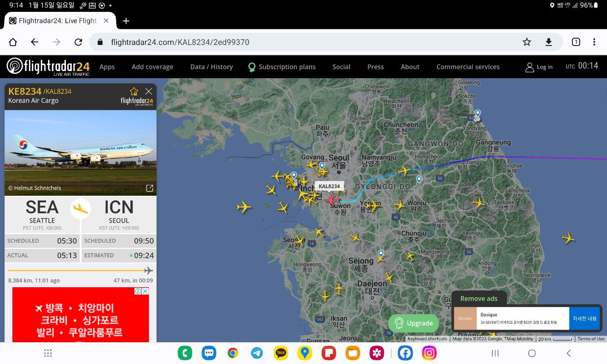Select the red KAL8234 aircraft on map

point(332,200)
